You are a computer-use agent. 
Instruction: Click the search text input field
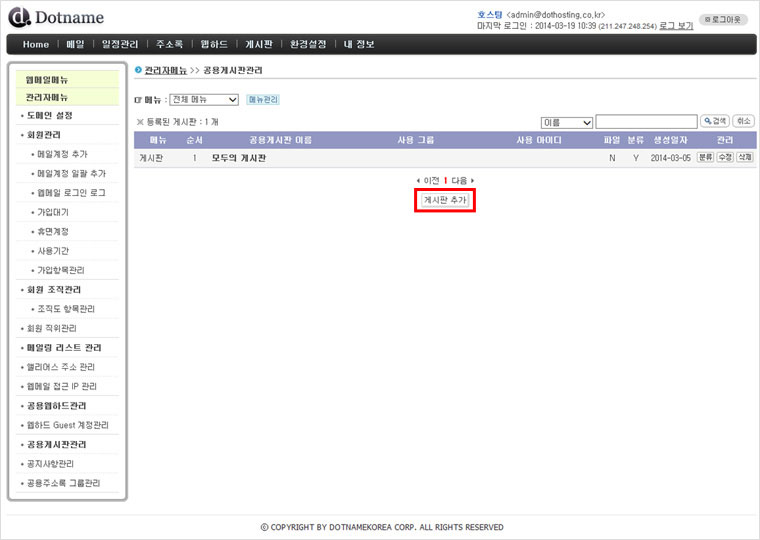(x=646, y=122)
